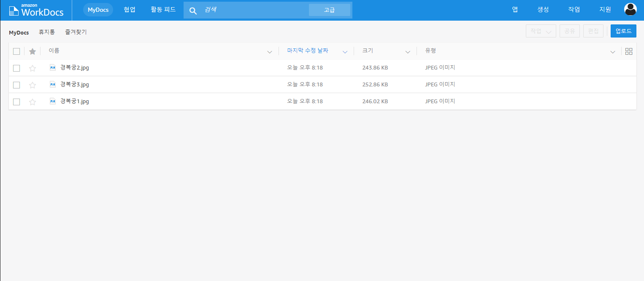Star 경복궁1.jpg as favorite
The width and height of the screenshot is (644, 281).
tap(32, 101)
